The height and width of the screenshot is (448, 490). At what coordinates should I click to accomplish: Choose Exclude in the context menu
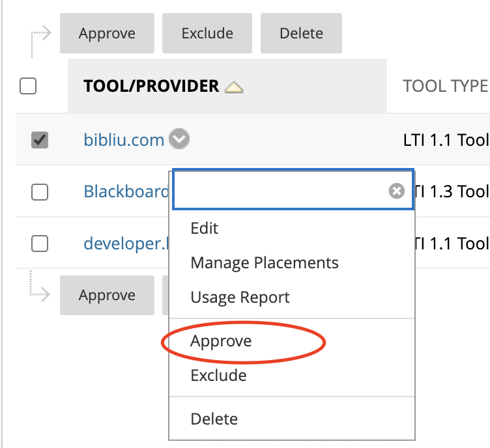[x=218, y=376]
